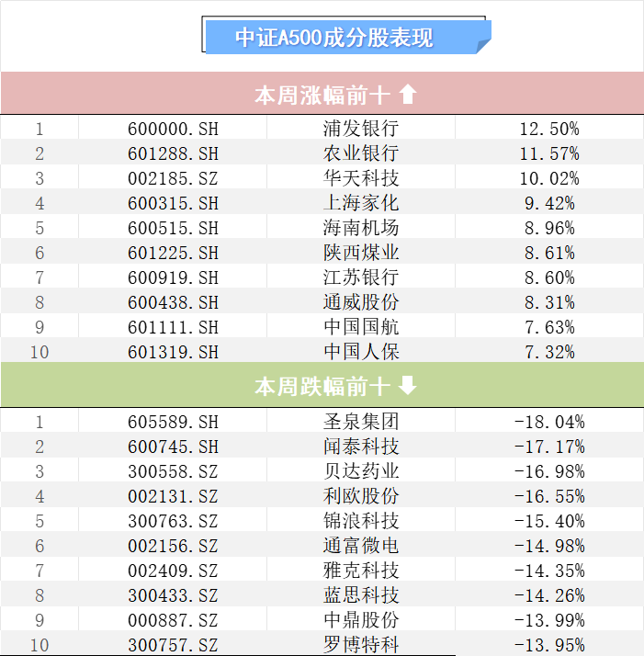Click the 本周涨幅前十 section header
This screenshot has height=656, width=644.
pos(322,95)
